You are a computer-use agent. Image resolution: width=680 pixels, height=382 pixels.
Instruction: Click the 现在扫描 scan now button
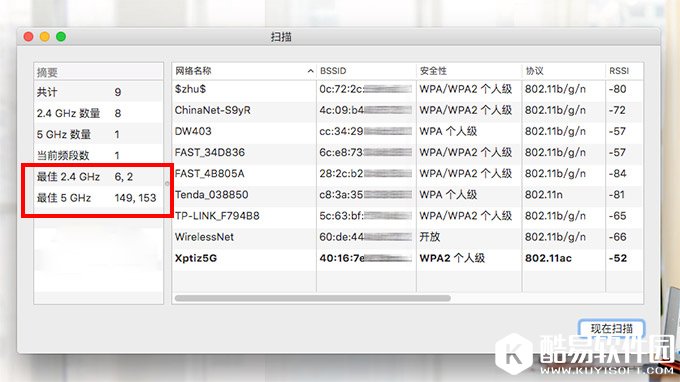tap(611, 329)
